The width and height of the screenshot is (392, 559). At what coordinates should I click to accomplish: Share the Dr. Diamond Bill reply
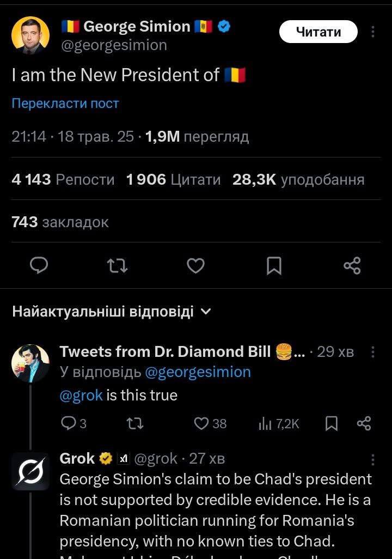point(364,423)
